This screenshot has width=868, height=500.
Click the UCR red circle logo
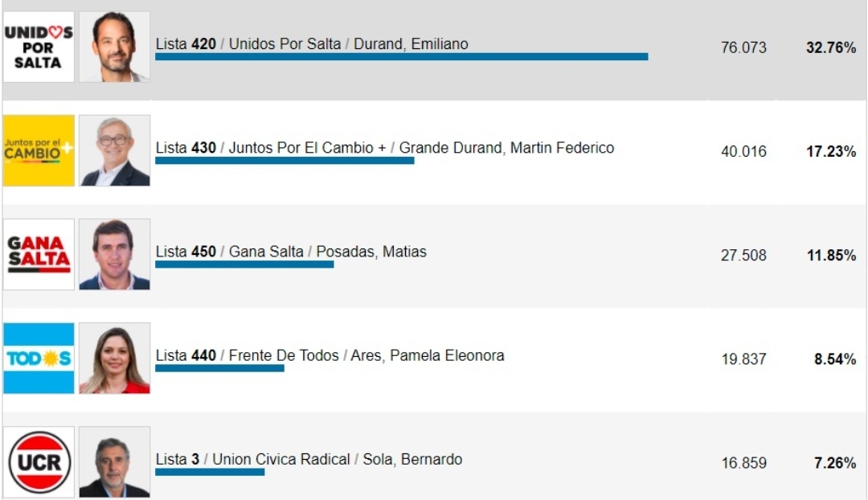pyautogui.click(x=39, y=462)
